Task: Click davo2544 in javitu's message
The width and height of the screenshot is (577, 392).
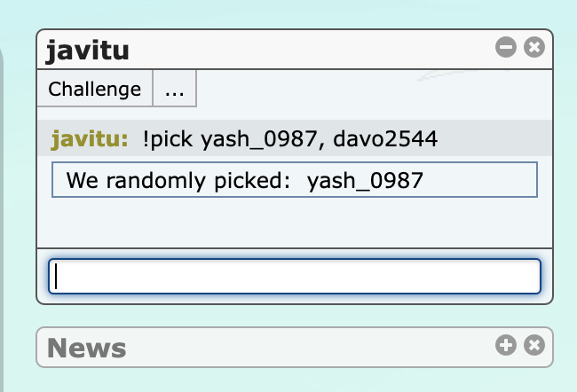Action: tap(385, 139)
